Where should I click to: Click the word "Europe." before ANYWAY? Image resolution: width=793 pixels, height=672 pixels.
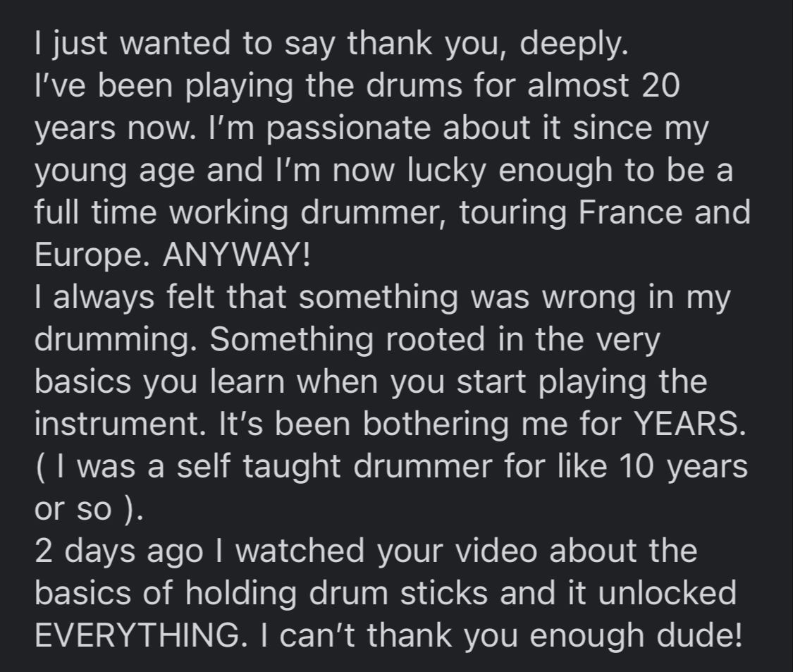(92, 255)
